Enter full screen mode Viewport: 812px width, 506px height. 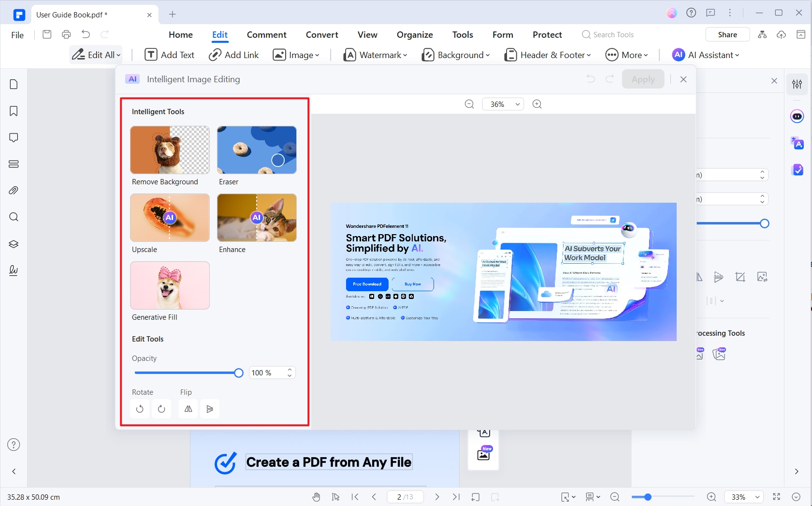pos(777,497)
